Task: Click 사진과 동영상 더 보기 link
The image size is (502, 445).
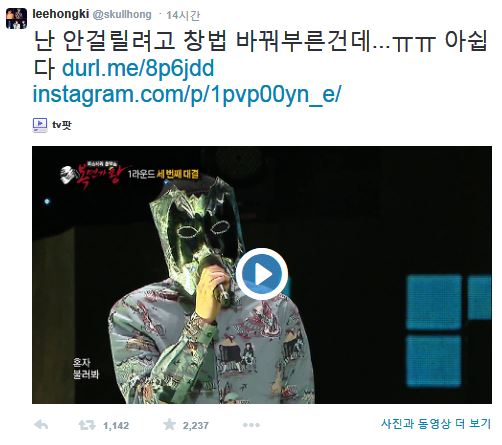Action: [436, 424]
